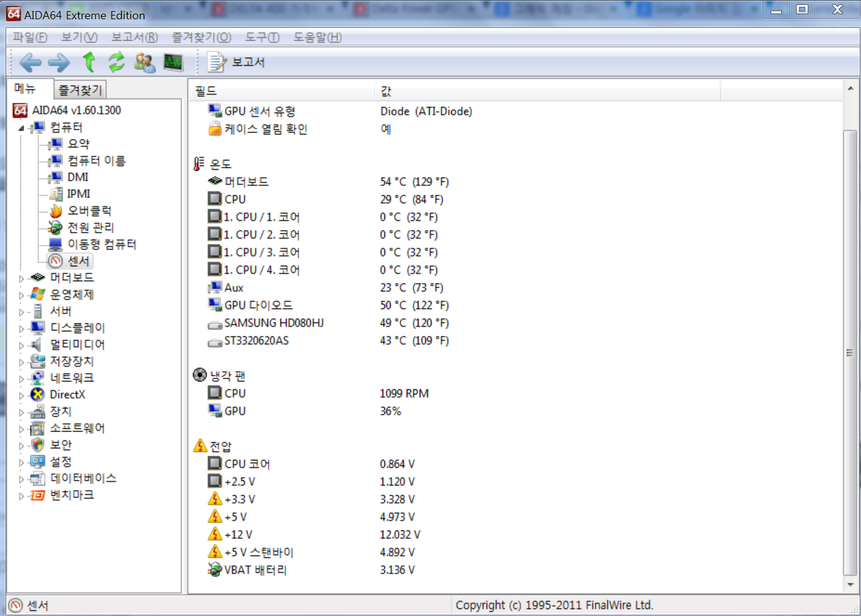Select the ST3320620AS drive row
Screen dimensions: 861x616
point(515,341)
